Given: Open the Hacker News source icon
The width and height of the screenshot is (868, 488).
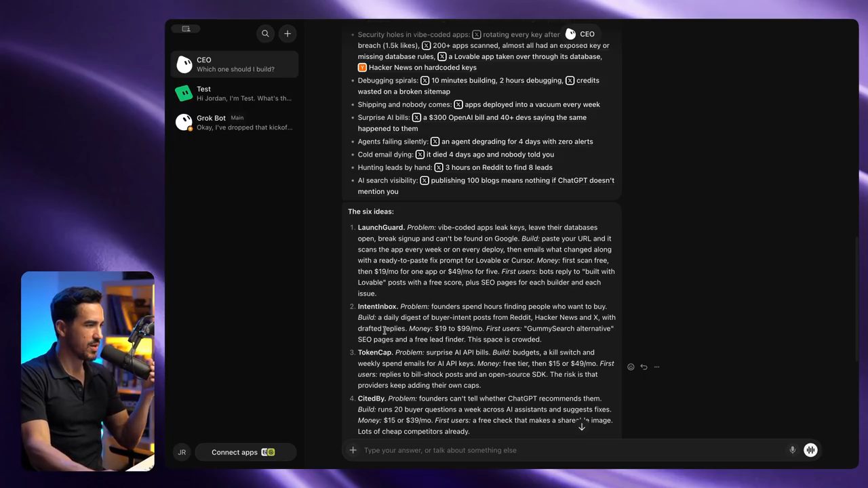Looking at the screenshot, I should tap(362, 67).
